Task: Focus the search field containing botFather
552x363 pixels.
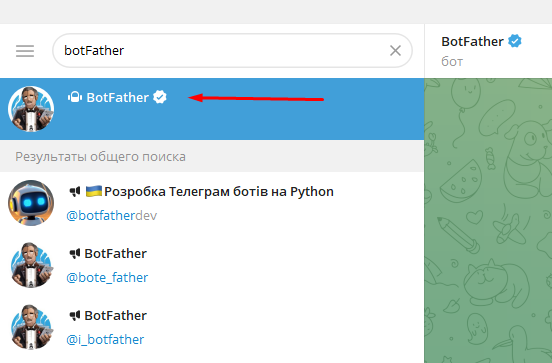Action: (x=232, y=51)
